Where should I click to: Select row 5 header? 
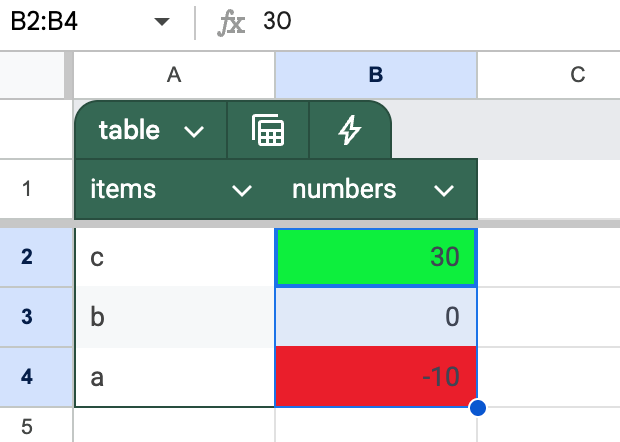36,425
